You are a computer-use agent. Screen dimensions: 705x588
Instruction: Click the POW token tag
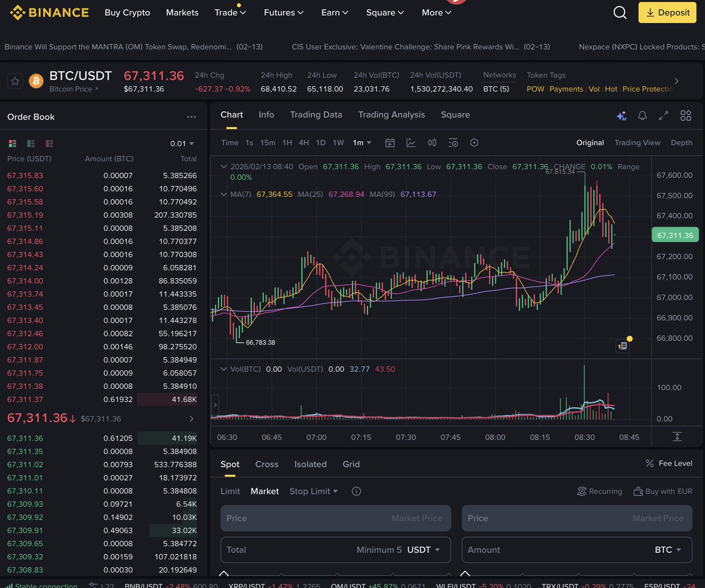pos(535,89)
